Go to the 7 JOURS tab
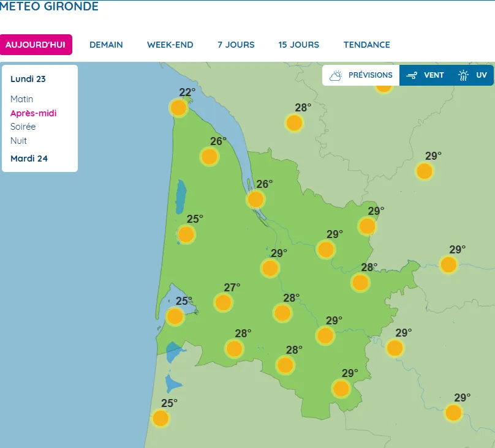495x448 pixels. click(236, 45)
